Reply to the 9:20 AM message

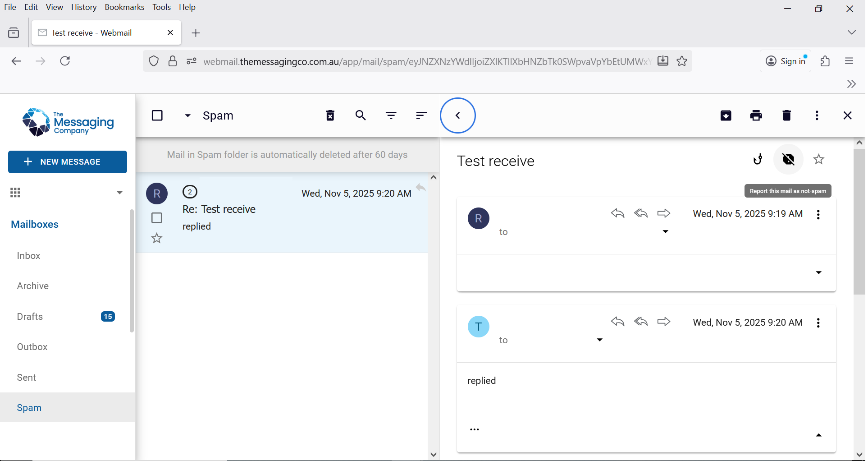tap(618, 322)
